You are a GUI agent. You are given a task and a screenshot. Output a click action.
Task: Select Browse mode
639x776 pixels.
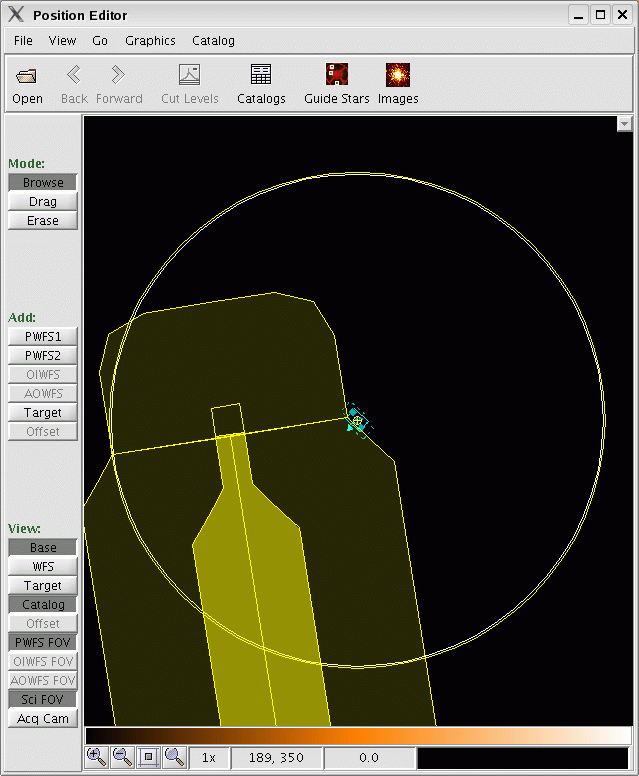[43, 182]
